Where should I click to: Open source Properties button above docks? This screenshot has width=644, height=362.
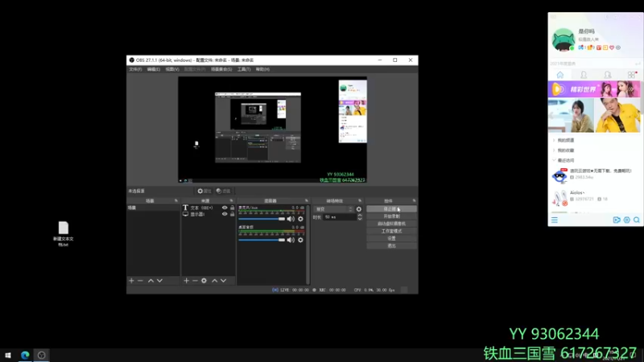tap(204, 191)
